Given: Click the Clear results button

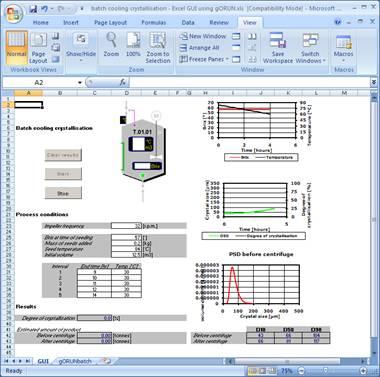Looking at the screenshot, I should pos(63,155).
